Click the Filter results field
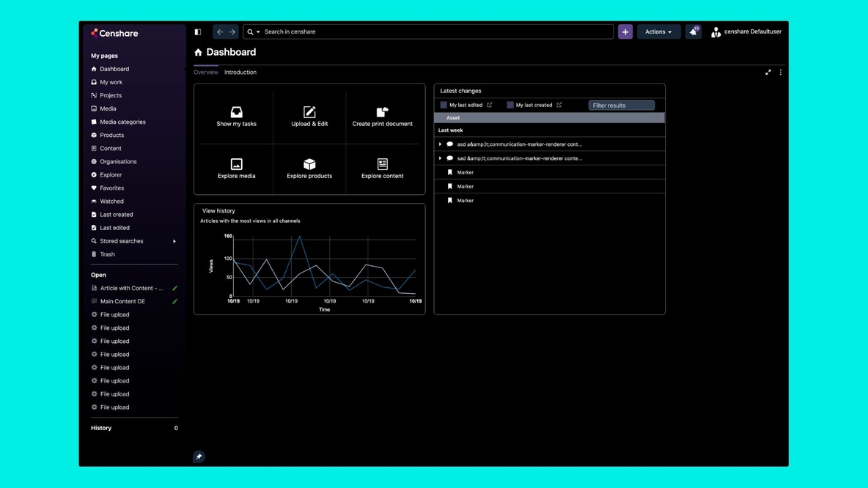Screen dimensions: 868x488 point(621,105)
